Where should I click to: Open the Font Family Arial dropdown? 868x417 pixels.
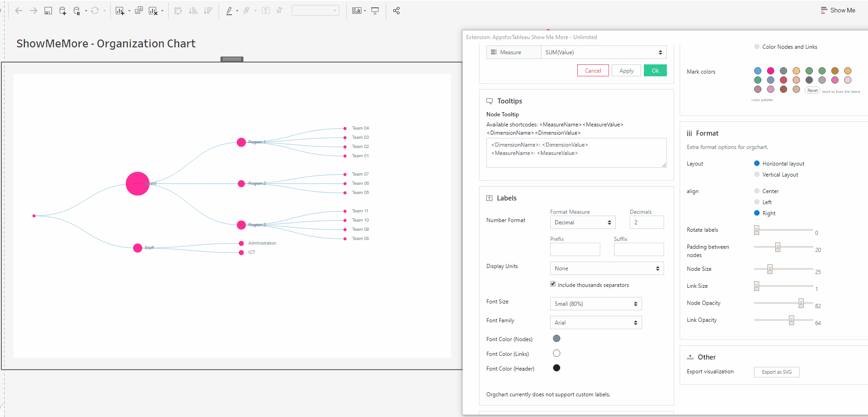(596, 323)
